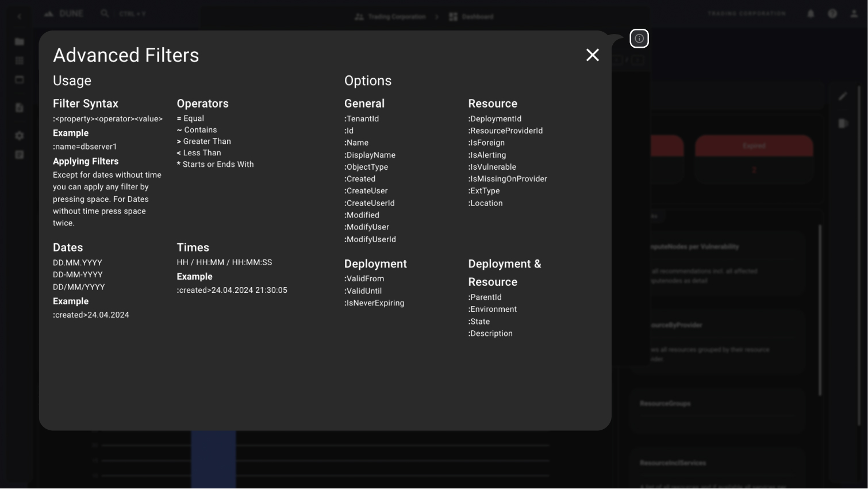Viewport: 868px width, 489px height.
Task: Open the settings gear in left sidebar
Action: 20,136
